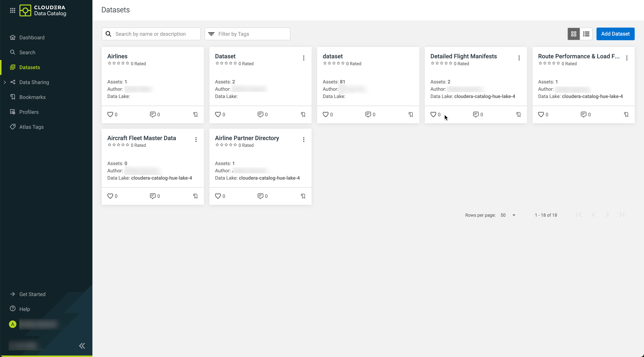Click Add Dataset button

tap(615, 34)
